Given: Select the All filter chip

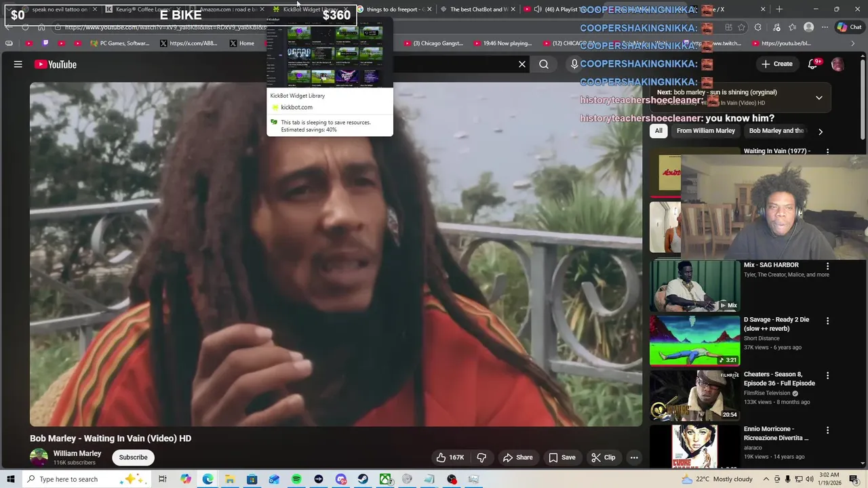Looking at the screenshot, I should [x=658, y=131].
